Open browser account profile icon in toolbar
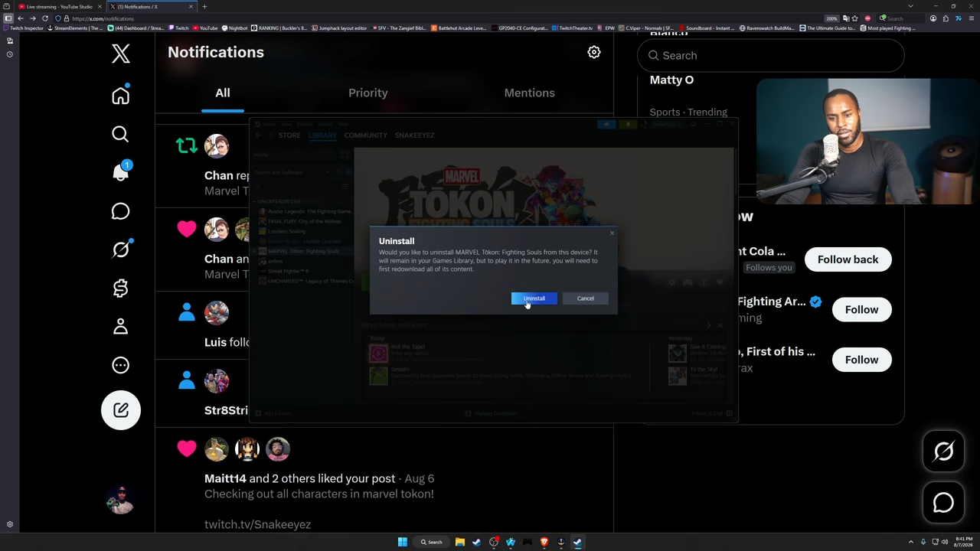The height and width of the screenshot is (551, 980). click(933, 18)
